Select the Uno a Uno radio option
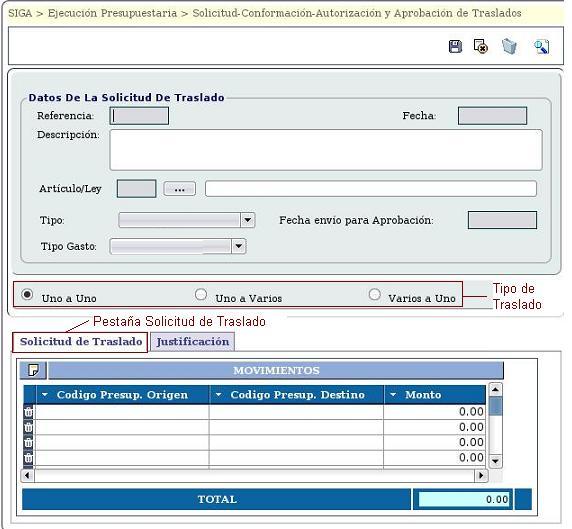Screen dimensions: 572x529 click(x=27, y=294)
